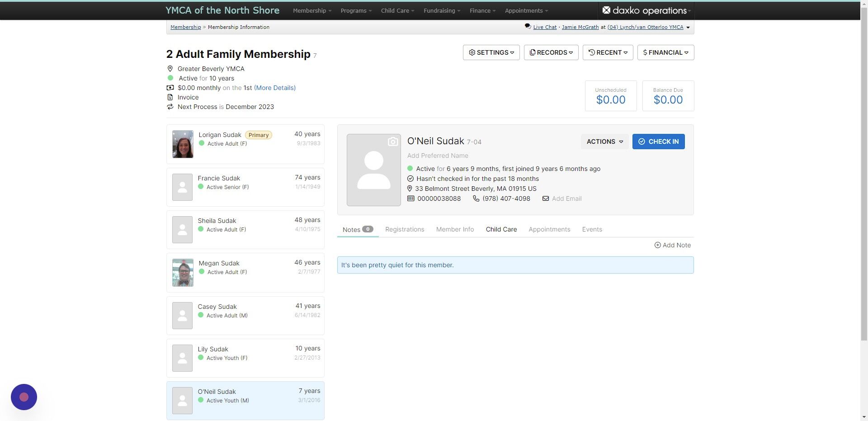Click the camera icon on profile photo
This screenshot has width=868, height=421.
[393, 142]
